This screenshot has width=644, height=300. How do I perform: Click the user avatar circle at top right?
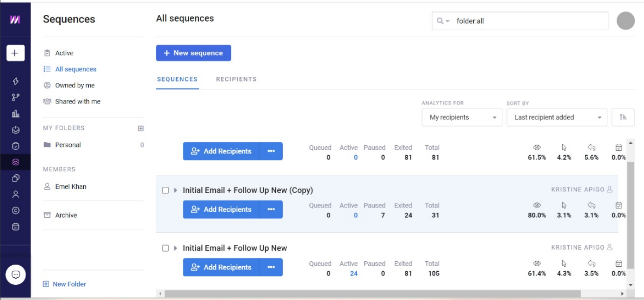point(625,21)
